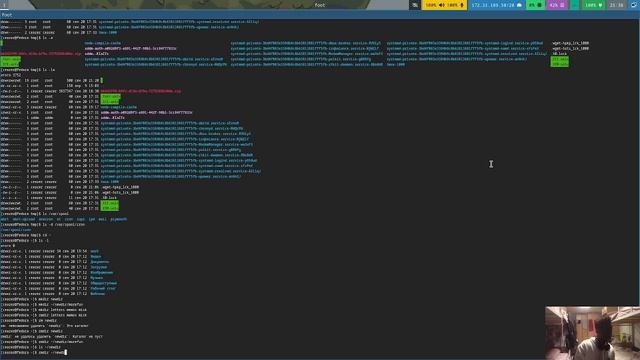
Task: Click the battery 100% indicator
Action: click(593, 5)
